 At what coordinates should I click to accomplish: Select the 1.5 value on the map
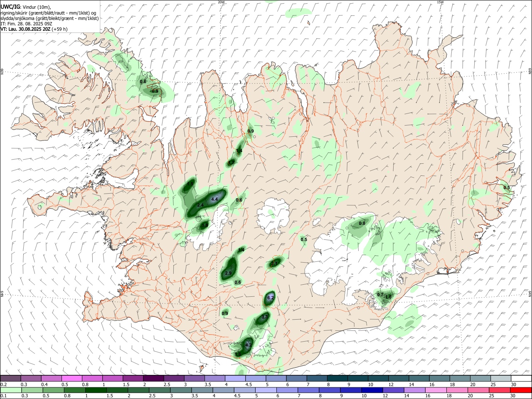point(190,183)
